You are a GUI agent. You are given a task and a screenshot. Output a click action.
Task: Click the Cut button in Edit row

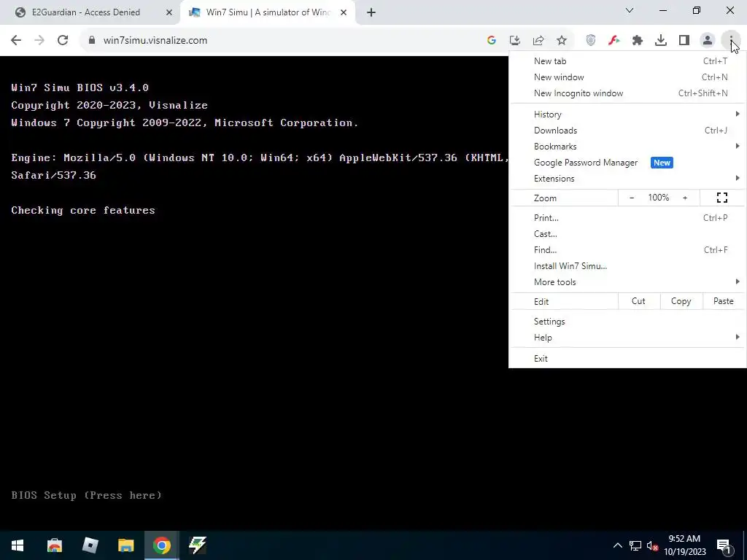point(638,301)
